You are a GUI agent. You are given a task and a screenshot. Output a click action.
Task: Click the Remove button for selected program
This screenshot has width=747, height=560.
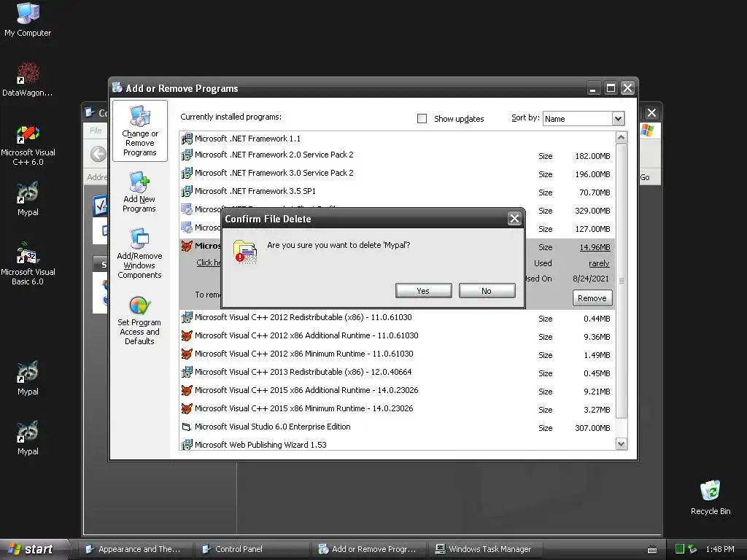point(592,298)
